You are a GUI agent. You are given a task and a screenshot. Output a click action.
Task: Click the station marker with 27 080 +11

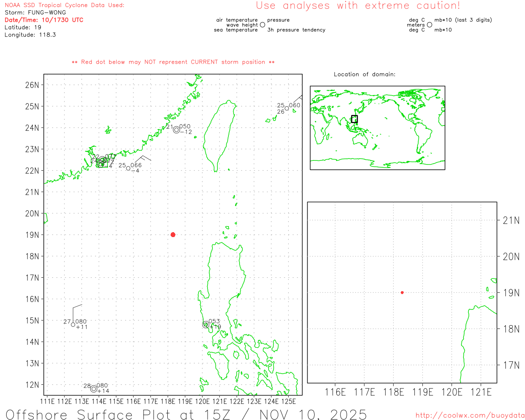pos(73,324)
